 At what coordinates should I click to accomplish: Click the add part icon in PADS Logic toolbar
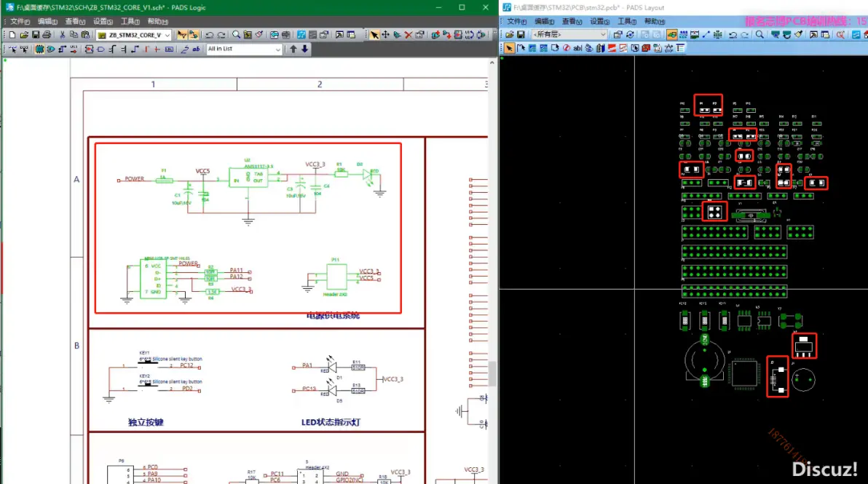[x=39, y=49]
